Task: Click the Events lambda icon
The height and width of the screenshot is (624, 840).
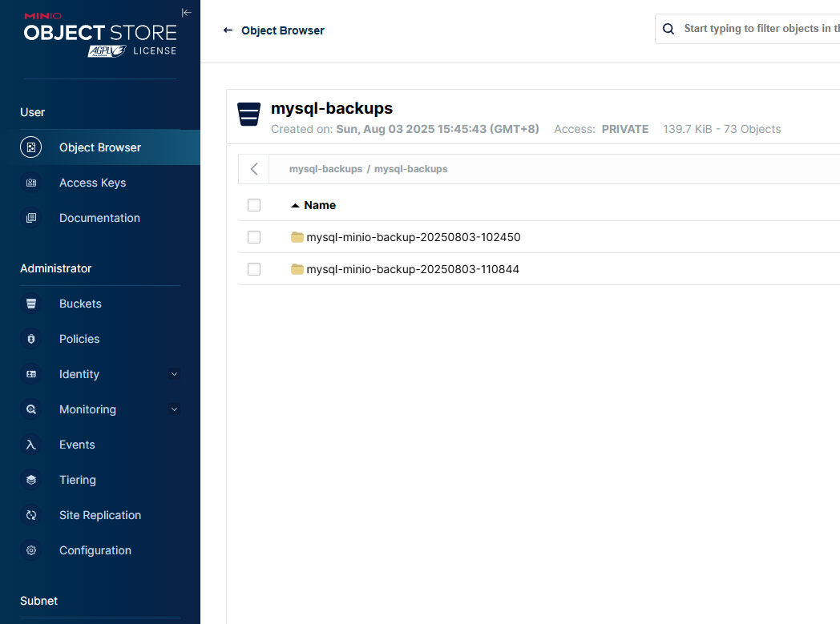Action: click(31, 445)
